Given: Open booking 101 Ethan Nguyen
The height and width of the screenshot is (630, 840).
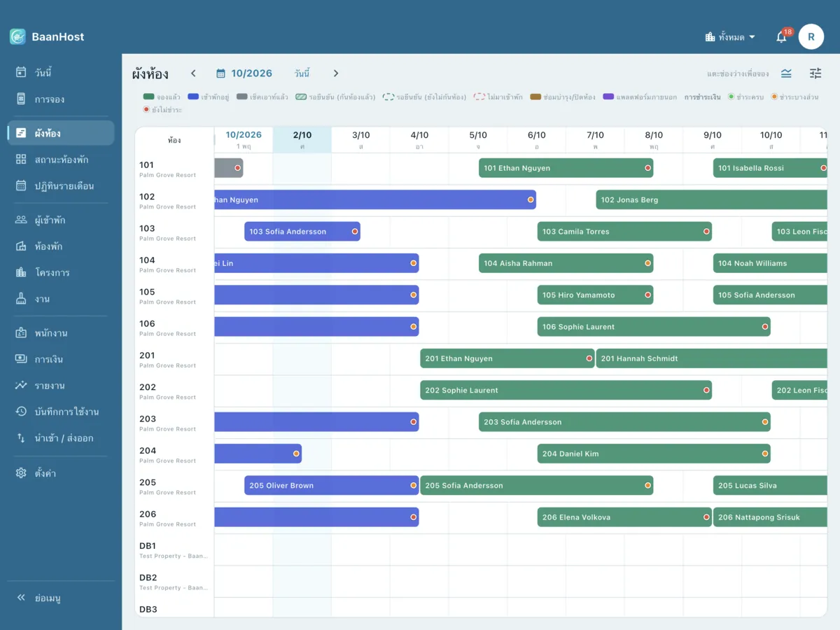Looking at the screenshot, I should click(566, 168).
